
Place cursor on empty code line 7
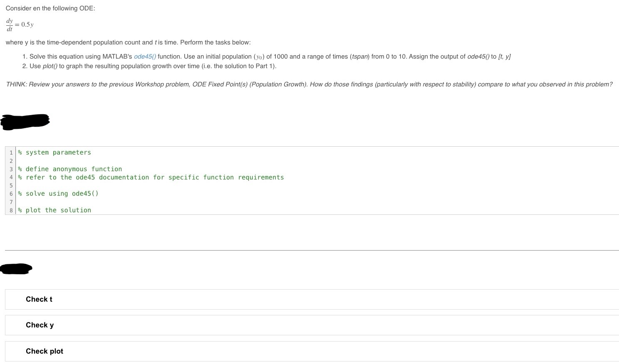tap(83, 202)
